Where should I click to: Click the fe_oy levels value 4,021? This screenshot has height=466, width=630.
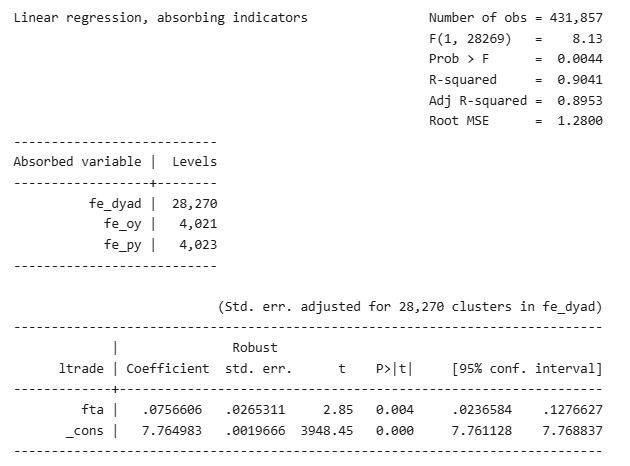pos(198,224)
